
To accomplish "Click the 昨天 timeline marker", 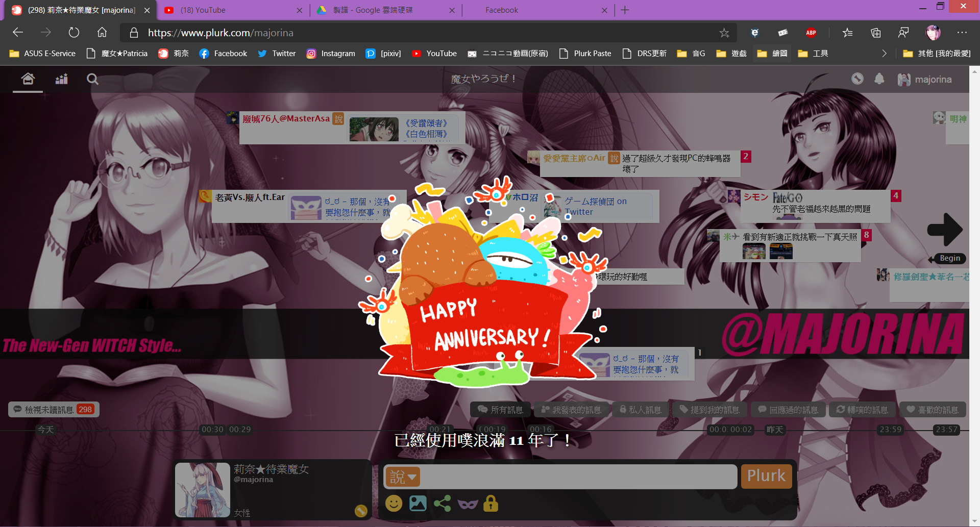I will coord(775,430).
